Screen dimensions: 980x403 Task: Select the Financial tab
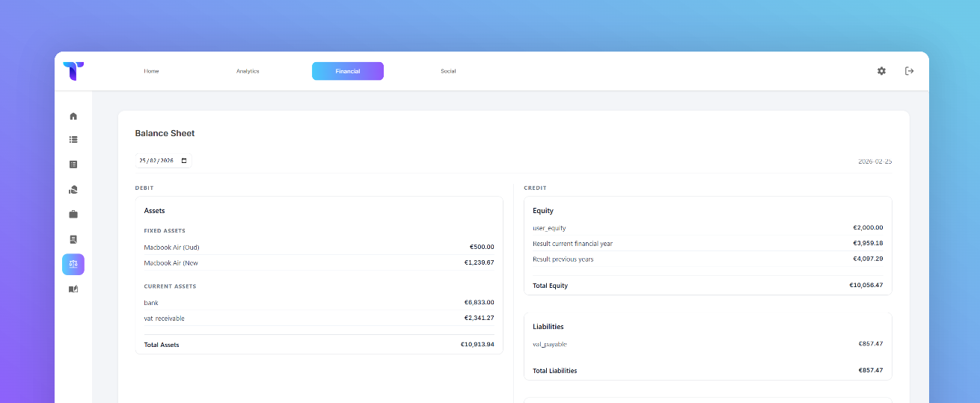pyautogui.click(x=348, y=71)
